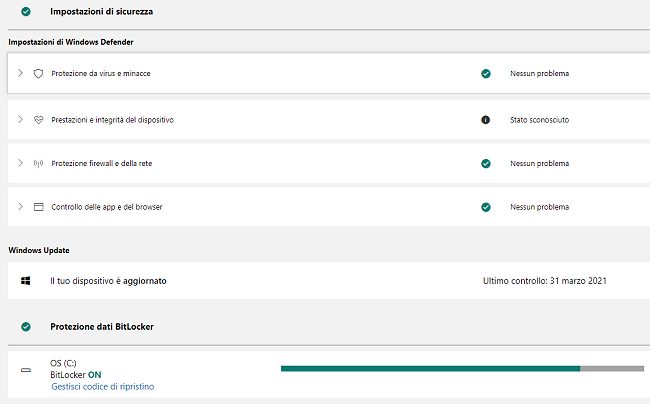Viewport: 650px width, 404px height.
Task: Click the info icon beside Stato sconosciuto
Action: coord(486,119)
